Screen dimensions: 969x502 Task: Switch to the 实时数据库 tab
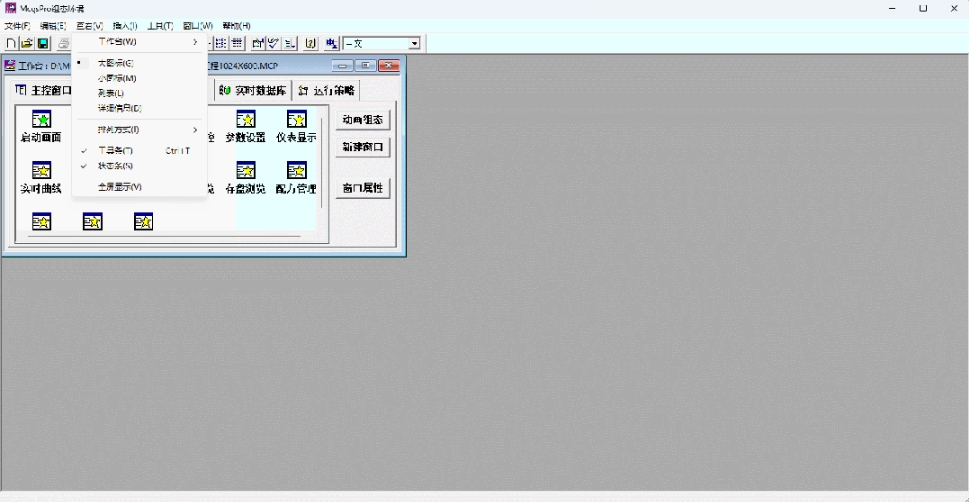[253, 90]
